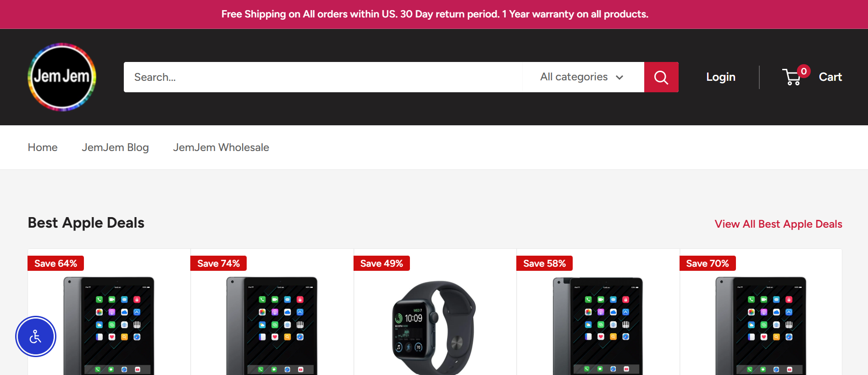This screenshot has height=375, width=868.
Task: Click the red magnifying glass search button
Action: point(661,77)
